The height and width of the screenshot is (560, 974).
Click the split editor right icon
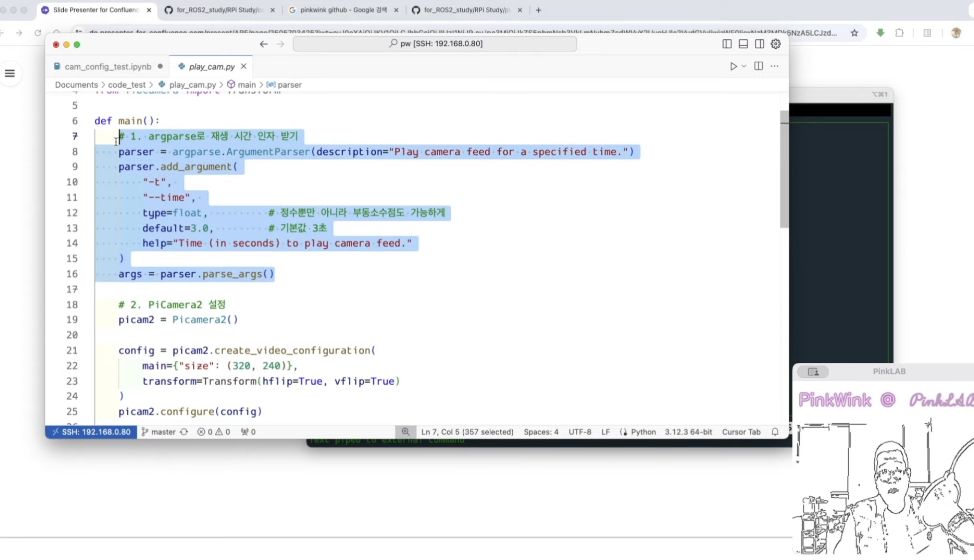[758, 66]
